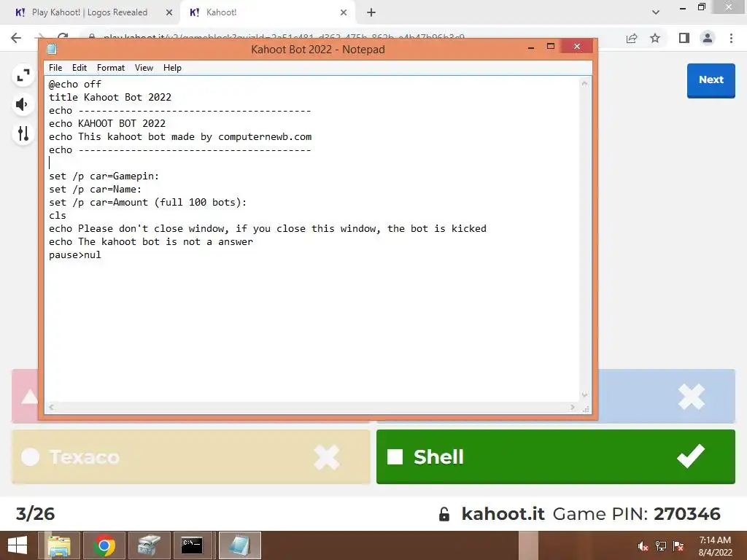Open Notepad Edit menu

[79, 68]
